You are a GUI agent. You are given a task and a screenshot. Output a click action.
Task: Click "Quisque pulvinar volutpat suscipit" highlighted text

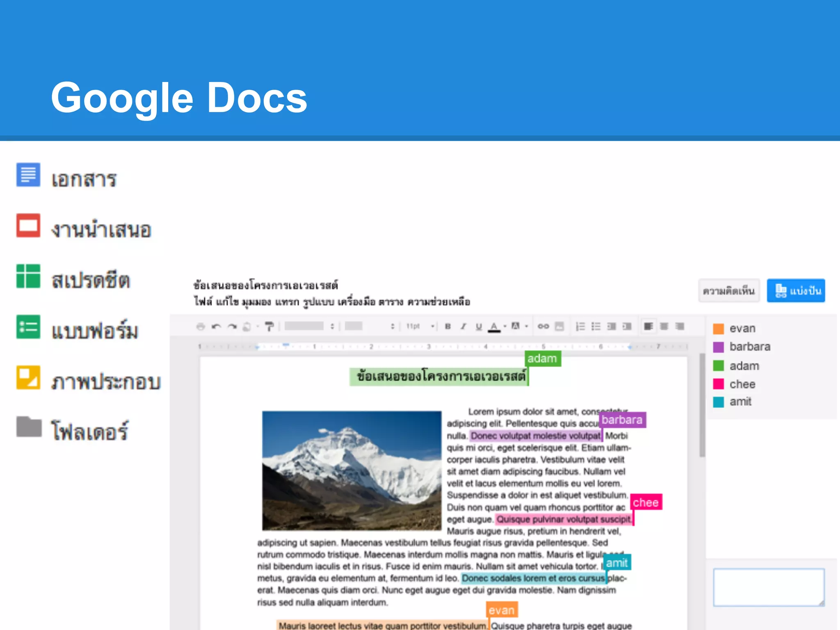(564, 519)
